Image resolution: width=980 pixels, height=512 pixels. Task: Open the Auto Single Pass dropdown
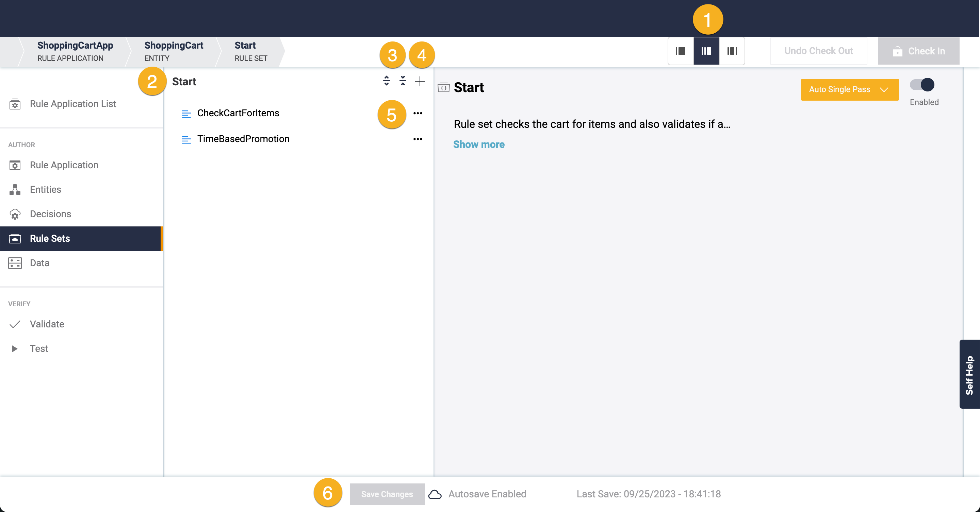pyautogui.click(x=850, y=90)
